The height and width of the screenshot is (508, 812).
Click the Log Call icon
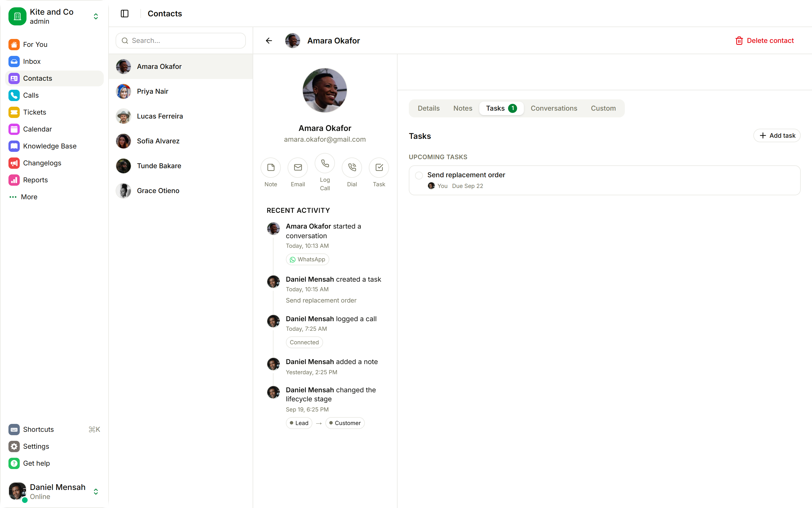325,163
